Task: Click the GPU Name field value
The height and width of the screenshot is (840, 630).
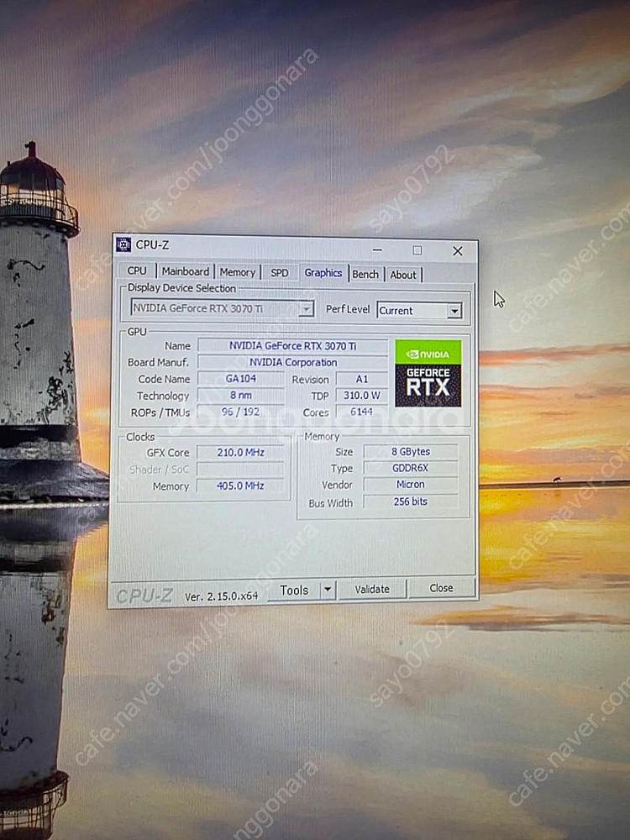Action: pos(292,345)
